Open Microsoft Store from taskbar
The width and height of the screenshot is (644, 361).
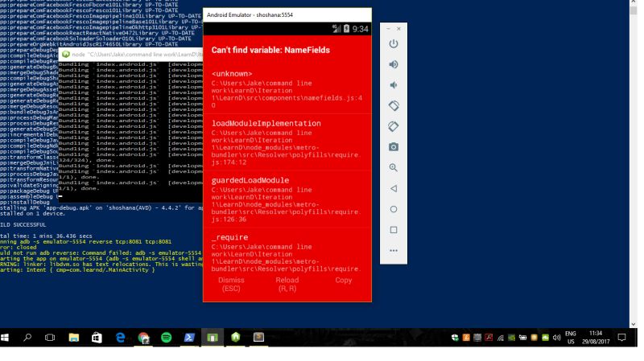97,337
